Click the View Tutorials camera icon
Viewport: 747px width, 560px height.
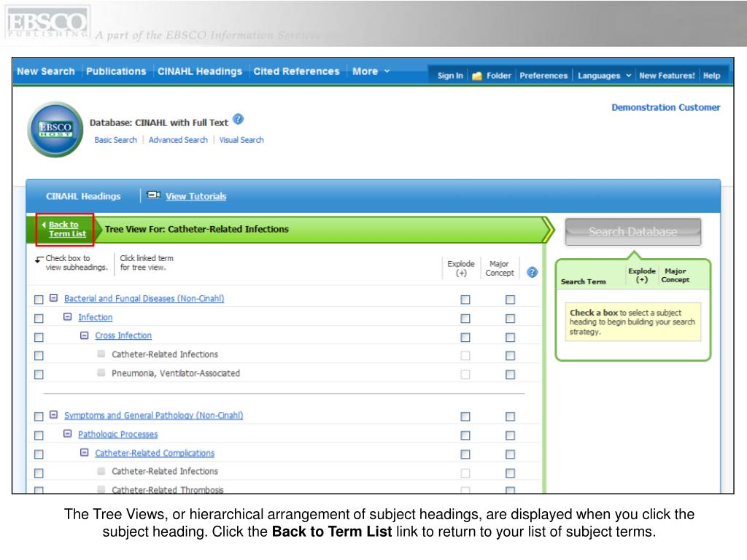coord(153,195)
